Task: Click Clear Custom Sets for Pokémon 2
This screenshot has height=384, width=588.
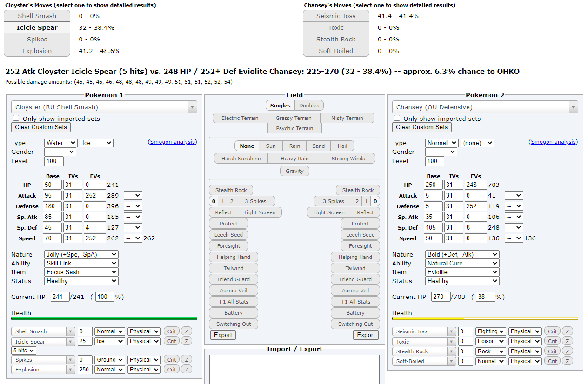Action: [x=422, y=127]
